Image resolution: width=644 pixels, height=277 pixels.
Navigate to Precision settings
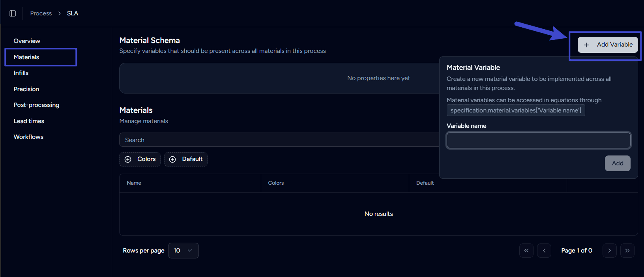coord(26,89)
